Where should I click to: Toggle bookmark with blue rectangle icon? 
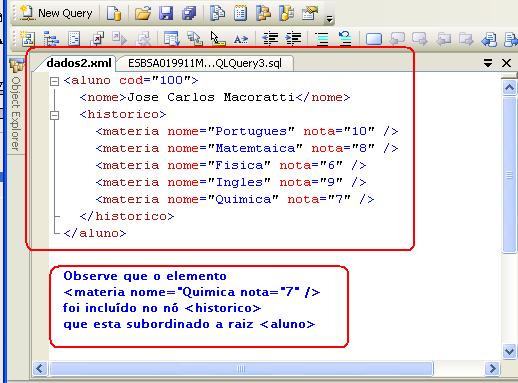coord(374,39)
